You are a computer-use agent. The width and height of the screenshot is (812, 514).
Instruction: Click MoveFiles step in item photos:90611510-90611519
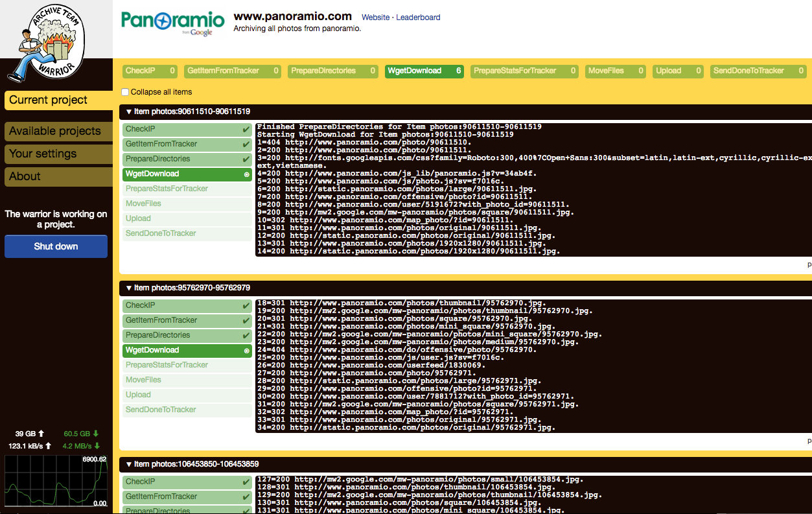pyautogui.click(x=187, y=204)
